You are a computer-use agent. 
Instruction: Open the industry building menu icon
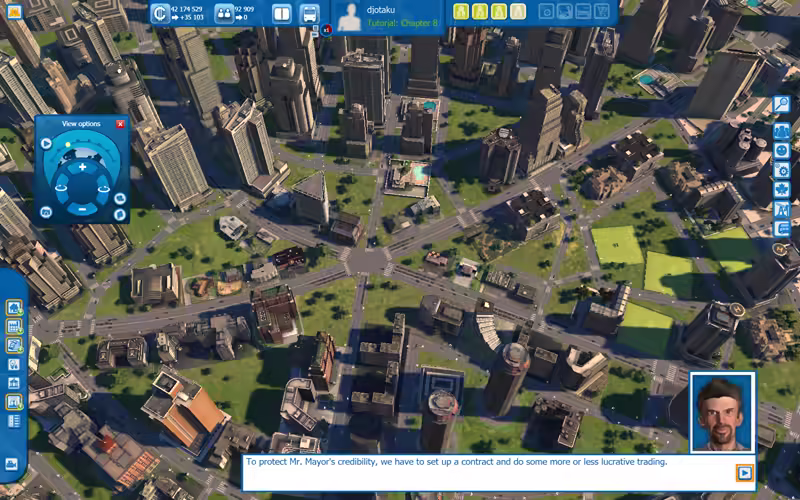coord(14,327)
